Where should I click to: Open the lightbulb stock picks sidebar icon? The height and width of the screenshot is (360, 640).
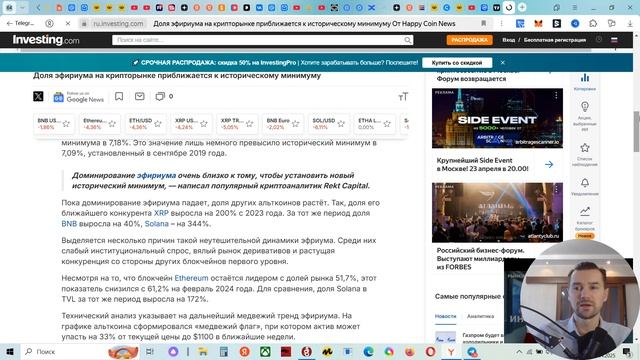(x=585, y=107)
